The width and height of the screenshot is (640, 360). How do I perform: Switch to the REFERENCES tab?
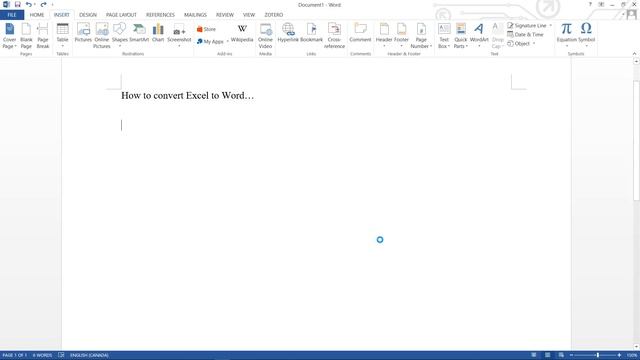[160, 15]
